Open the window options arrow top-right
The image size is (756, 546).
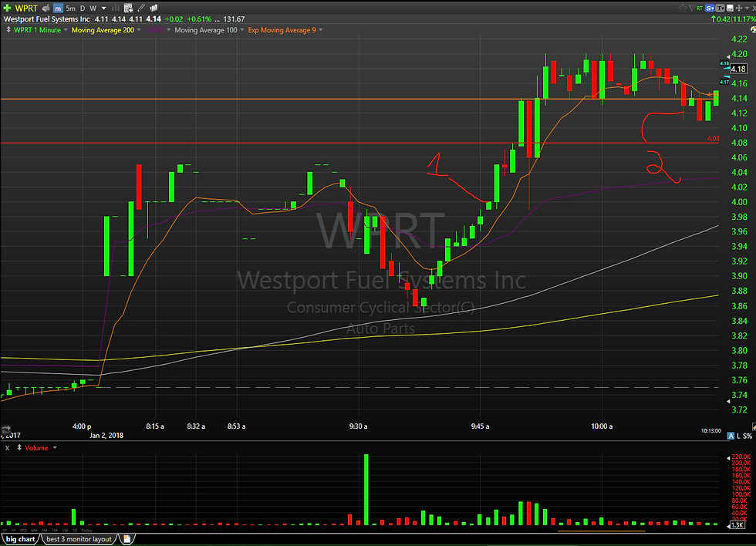coord(747,8)
